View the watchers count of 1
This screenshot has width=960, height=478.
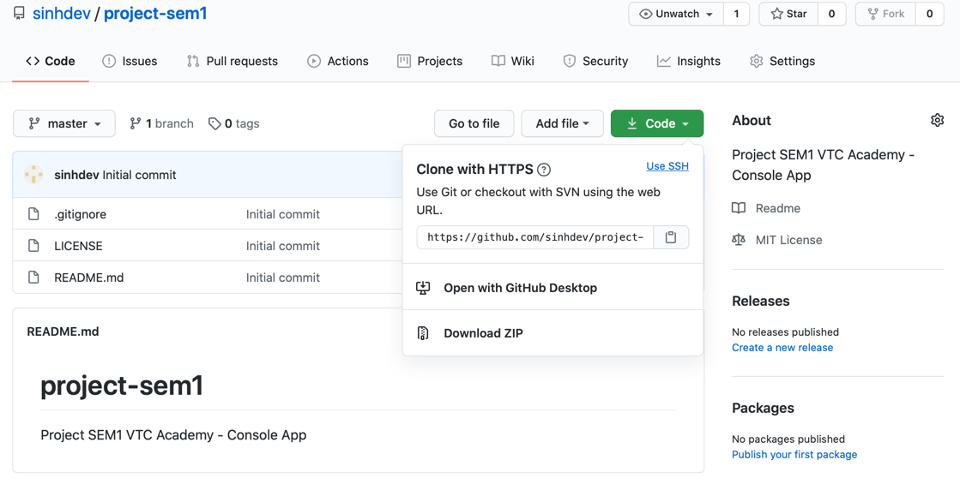coord(737,14)
